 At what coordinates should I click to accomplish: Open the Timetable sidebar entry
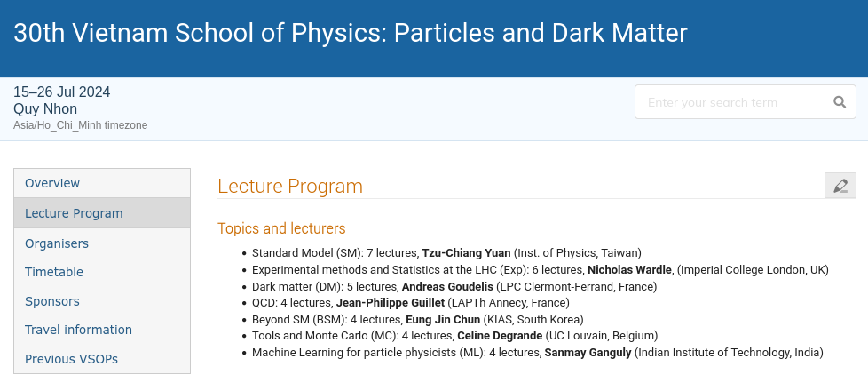pos(54,272)
